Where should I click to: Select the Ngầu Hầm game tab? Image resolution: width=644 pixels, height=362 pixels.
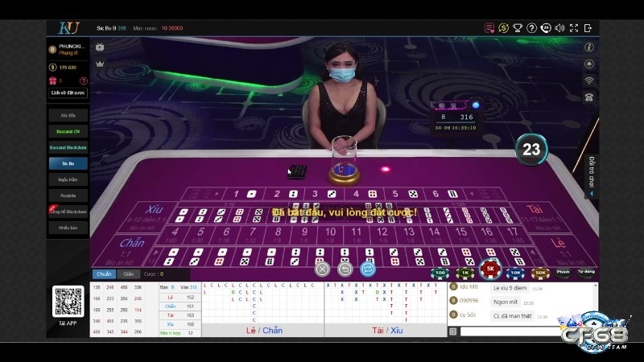tap(68, 179)
